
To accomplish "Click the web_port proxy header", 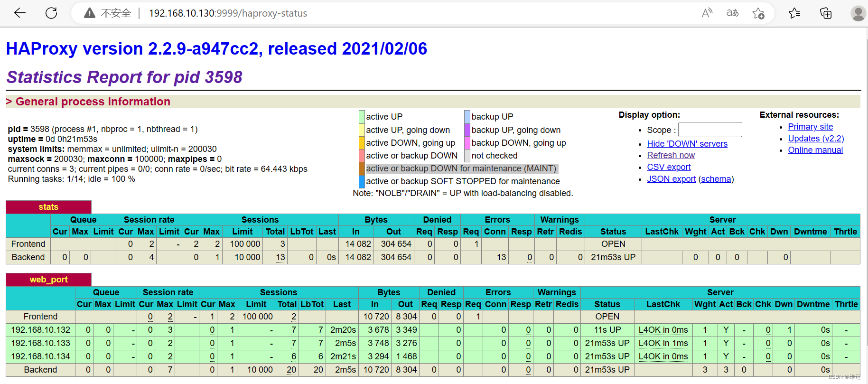I will pyautogui.click(x=48, y=280).
